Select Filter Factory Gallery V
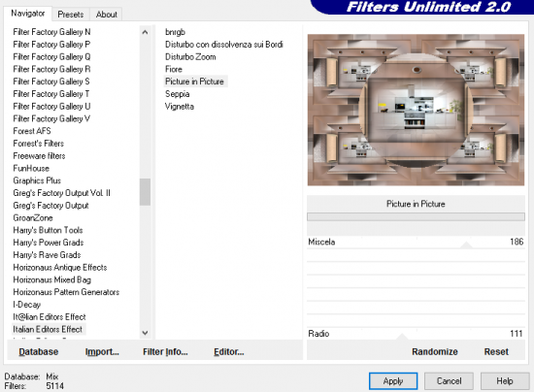This screenshot has width=534, height=392. pos(51,118)
